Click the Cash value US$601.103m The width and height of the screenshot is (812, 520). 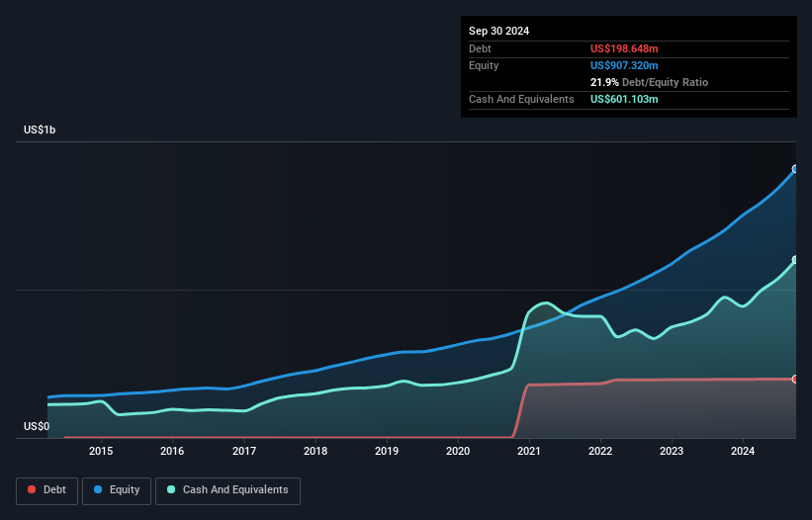click(624, 99)
